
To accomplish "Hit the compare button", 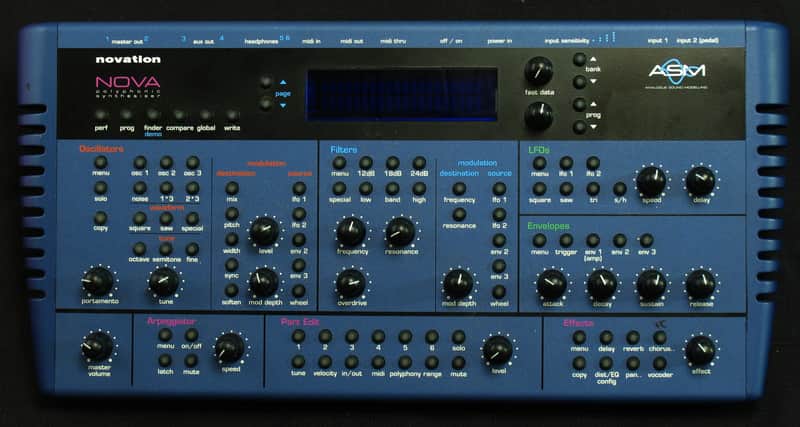I will pyautogui.click(x=179, y=115).
